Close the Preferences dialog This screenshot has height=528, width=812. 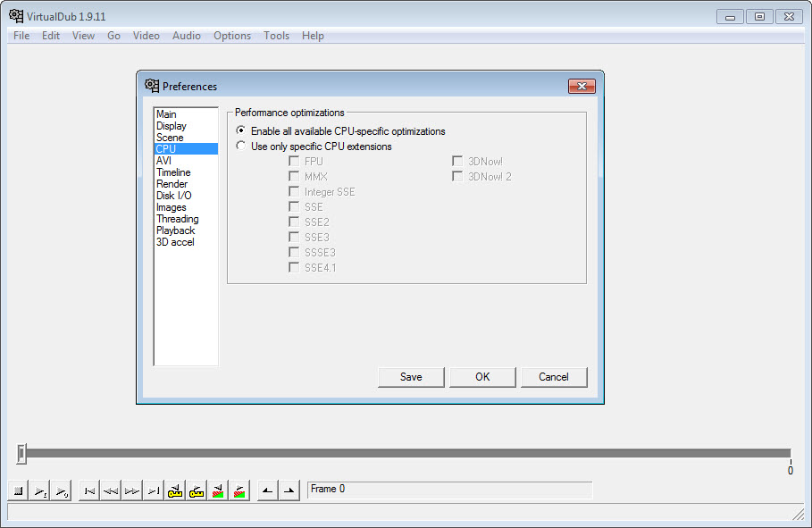[x=582, y=86]
